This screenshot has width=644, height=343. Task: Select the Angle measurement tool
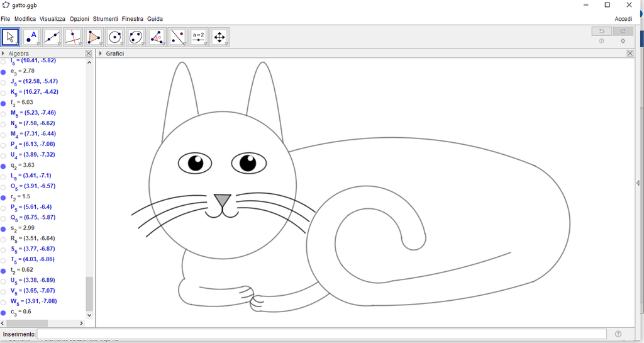point(157,37)
